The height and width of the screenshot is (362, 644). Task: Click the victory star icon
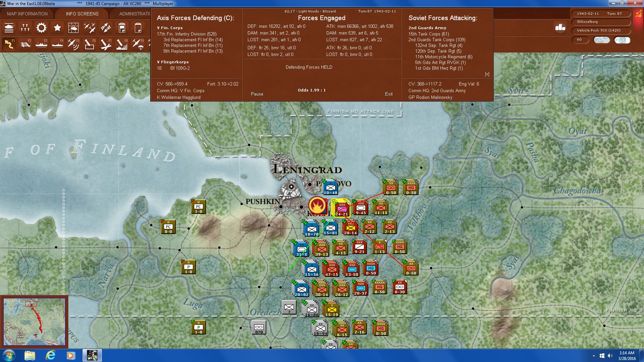[x=57, y=28]
